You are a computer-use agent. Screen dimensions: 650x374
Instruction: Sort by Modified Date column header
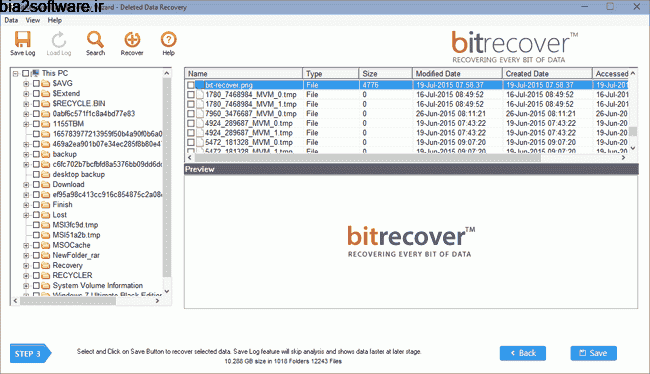click(x=457, y=73)
